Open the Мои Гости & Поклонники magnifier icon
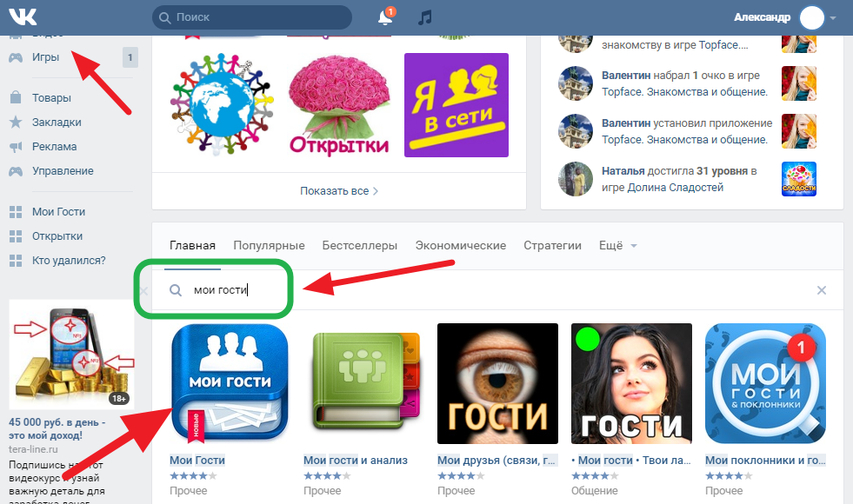Screen dimensions: 853x504 (765, 383)
